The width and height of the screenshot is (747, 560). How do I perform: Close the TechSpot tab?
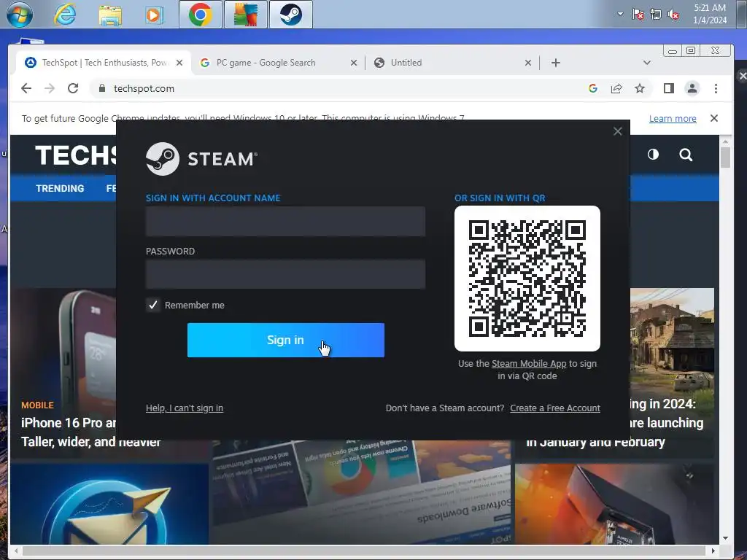click(179, 63)
